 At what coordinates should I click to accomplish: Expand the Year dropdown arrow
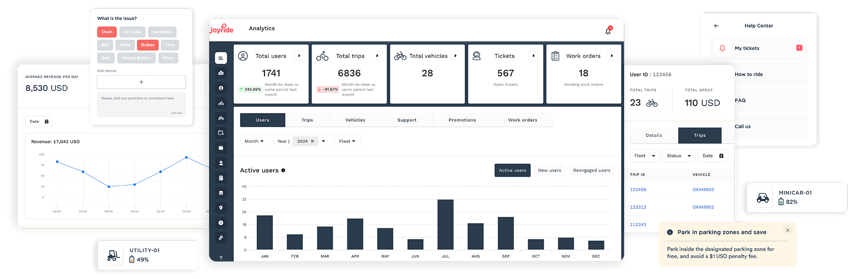click(x=324, y=141)
